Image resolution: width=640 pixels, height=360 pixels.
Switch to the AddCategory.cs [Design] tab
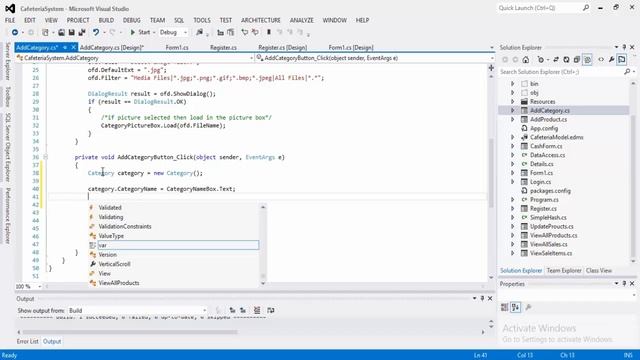(112, 48)
